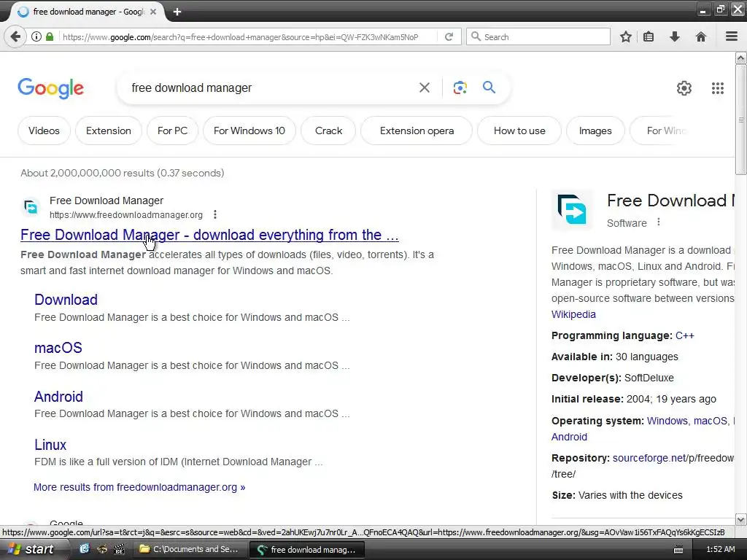Bookmark this page with the star icon
This screenshot has height=560, width=747.
click(625, 36)
